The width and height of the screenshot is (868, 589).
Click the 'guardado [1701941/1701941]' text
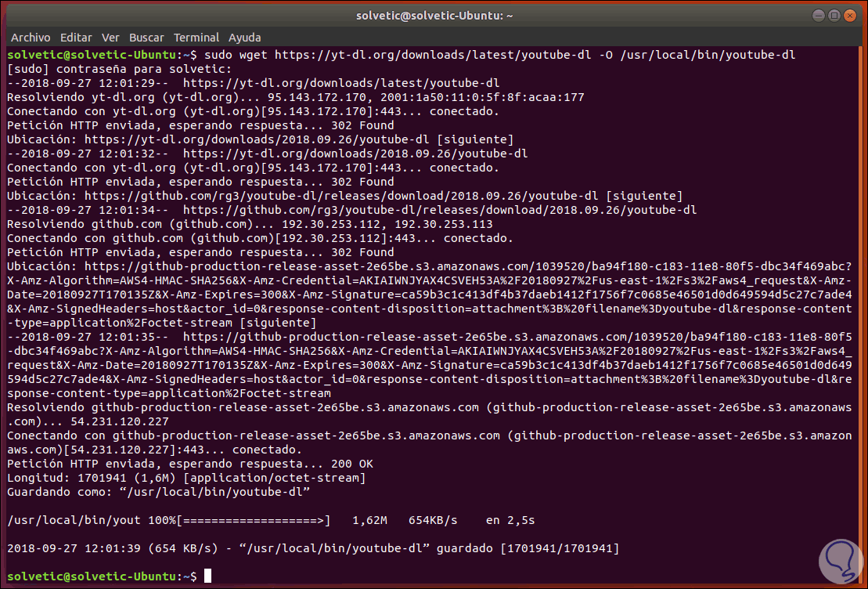click(528, 548)
